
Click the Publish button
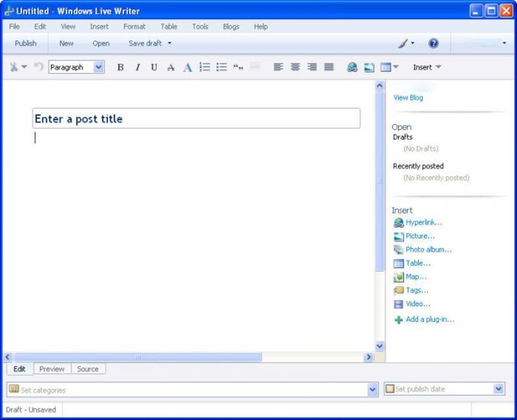[x=26, y=43]
